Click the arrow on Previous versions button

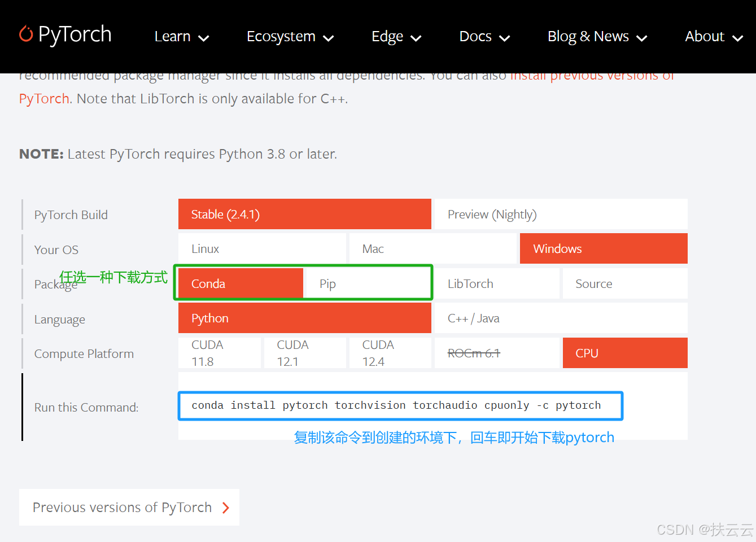tap(226, 508)
